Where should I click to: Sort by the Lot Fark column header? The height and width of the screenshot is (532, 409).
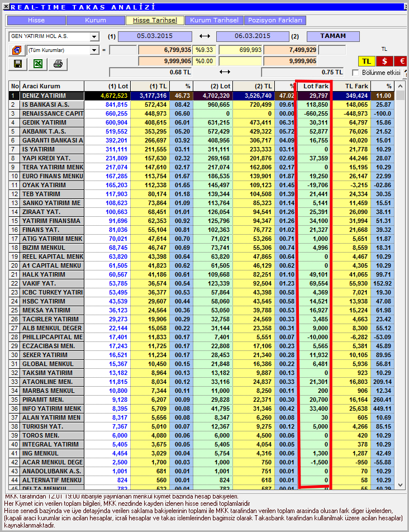coord(315,86)
